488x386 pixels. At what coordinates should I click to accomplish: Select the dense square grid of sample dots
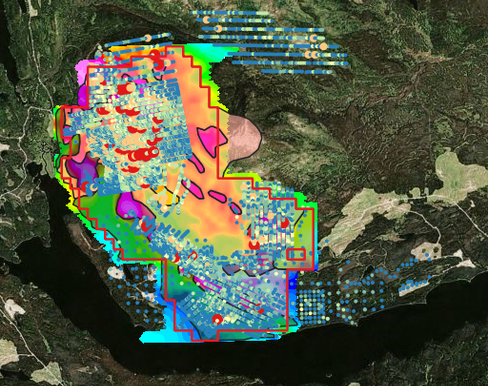pyautogui.click(x=311, y=306)
